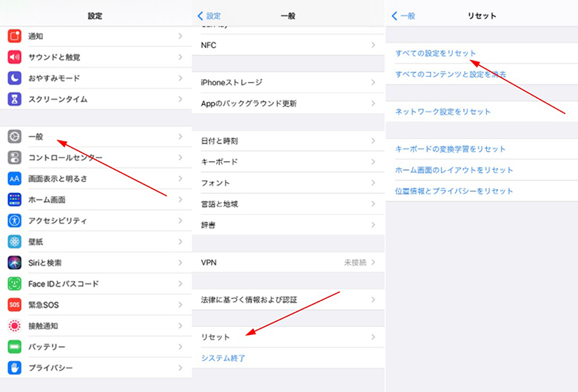Tap the サウンドと触覚 speaker icon
The width and height of the screenshot is (578, 392).
[x=14, y=57]
